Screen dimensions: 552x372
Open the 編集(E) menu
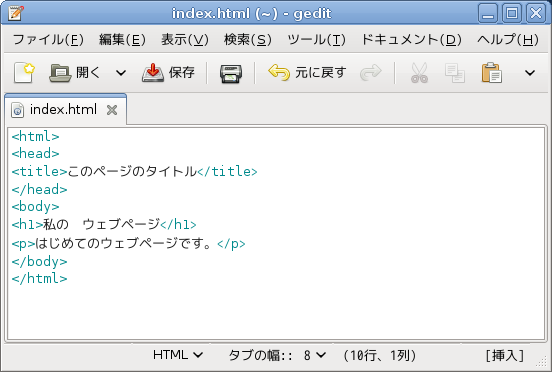click(x=122, y=39)
